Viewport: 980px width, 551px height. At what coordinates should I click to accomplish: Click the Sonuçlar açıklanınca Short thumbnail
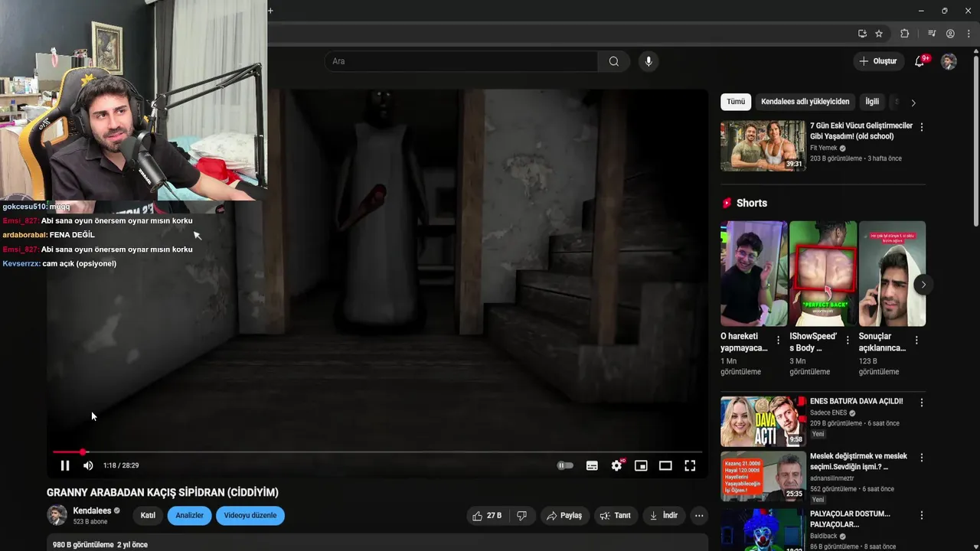[892, 274]
